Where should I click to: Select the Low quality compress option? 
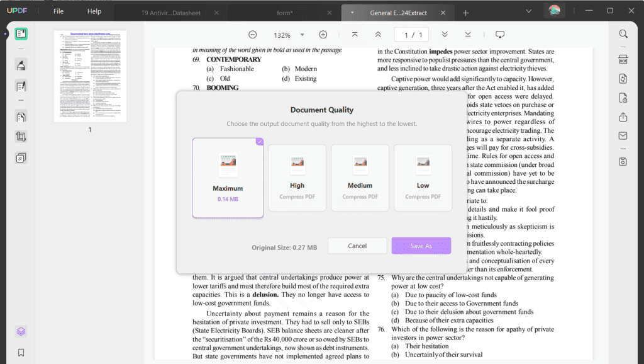tap(423, 178)
